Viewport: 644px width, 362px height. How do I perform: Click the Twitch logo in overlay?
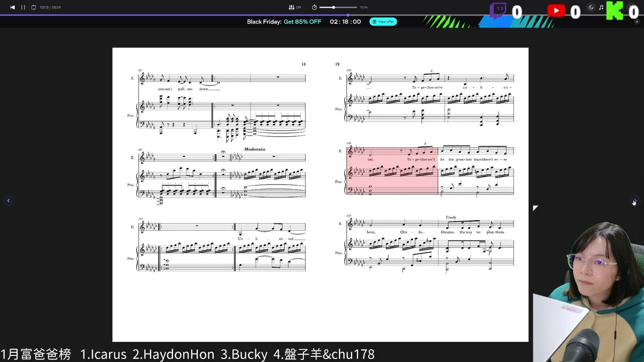498,11
